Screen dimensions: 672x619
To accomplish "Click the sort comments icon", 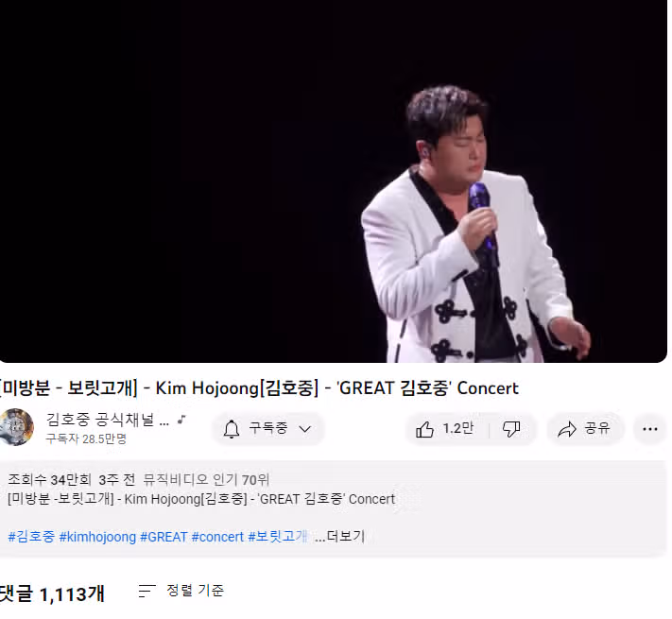I will pyautogui.click(x=147, y=591).
